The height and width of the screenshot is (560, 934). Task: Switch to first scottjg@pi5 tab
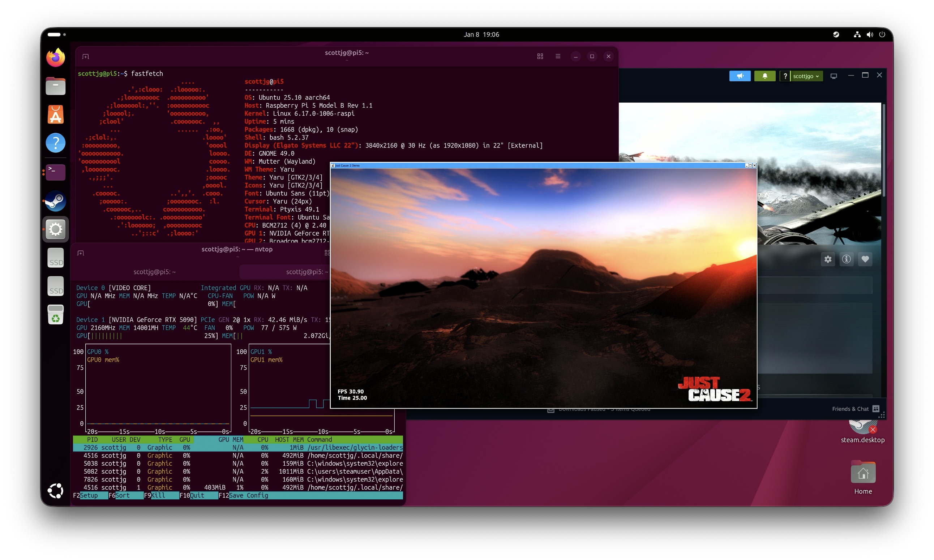click(154, 272)
